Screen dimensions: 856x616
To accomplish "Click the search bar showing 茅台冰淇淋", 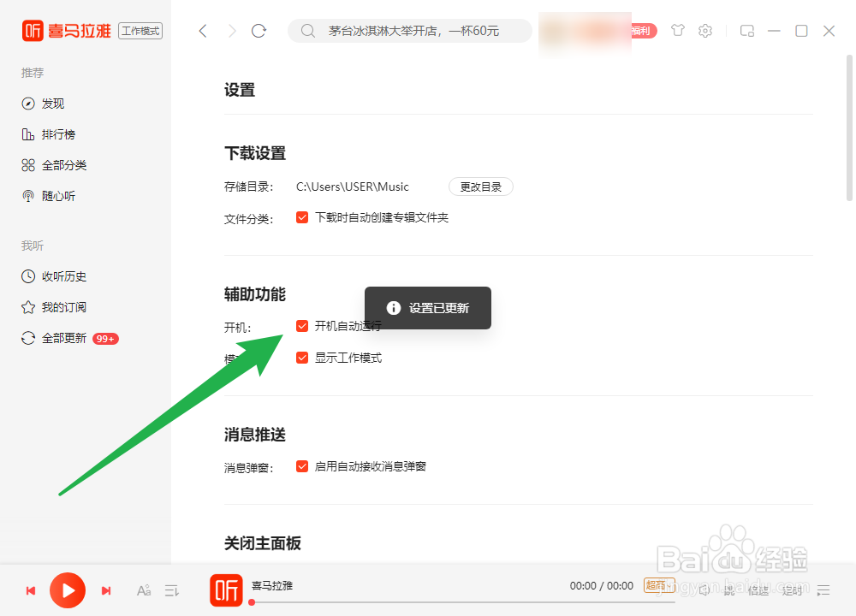I will click(409, 30).
